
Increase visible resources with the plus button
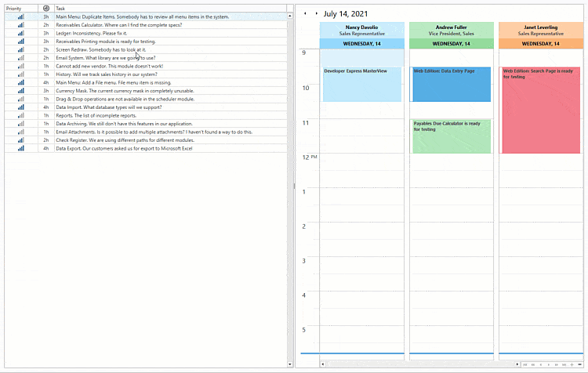click(572, 364)
